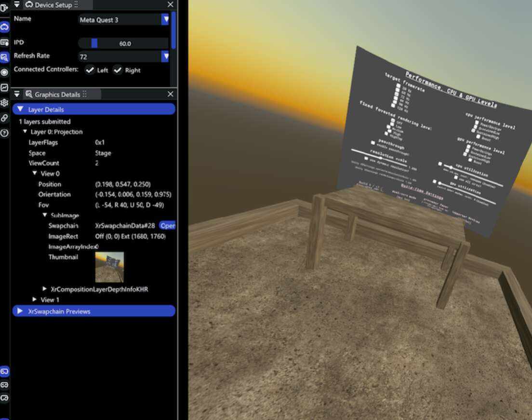Open help with the question mark icon
The image size is (532, 420).
click(4, 133)
